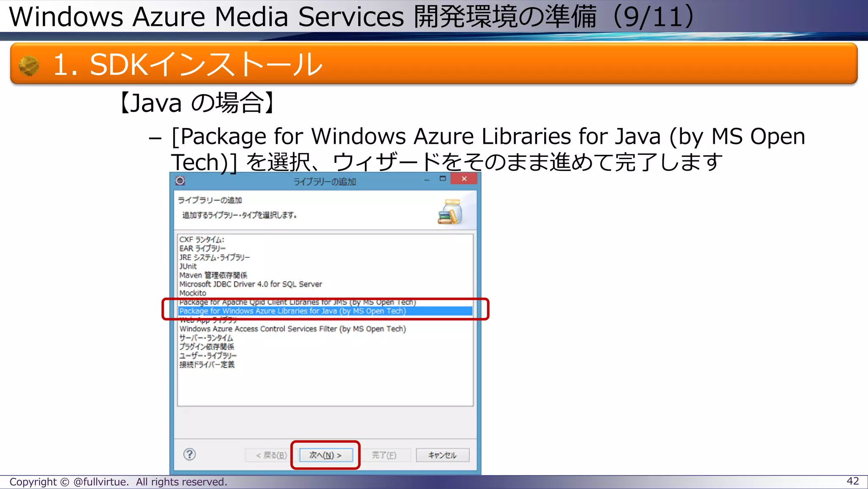868x489 pixels.
Task: Select Microsoft JDBC Driver 4.0 for SQL Server
Action: 325,284
